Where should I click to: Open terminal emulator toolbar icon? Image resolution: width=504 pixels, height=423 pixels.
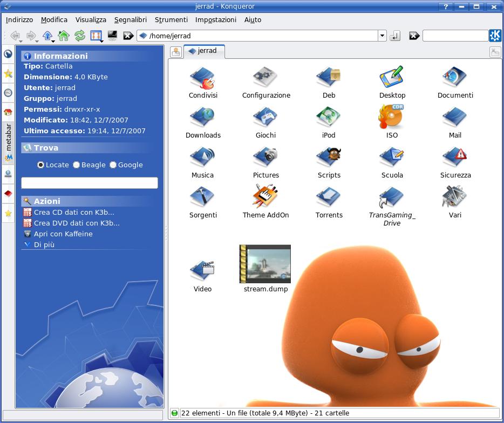(112, 35)
